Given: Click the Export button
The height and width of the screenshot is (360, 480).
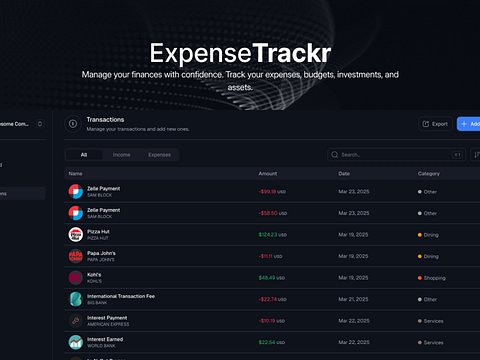Looking at the screenshot, I should coord(435,124).
